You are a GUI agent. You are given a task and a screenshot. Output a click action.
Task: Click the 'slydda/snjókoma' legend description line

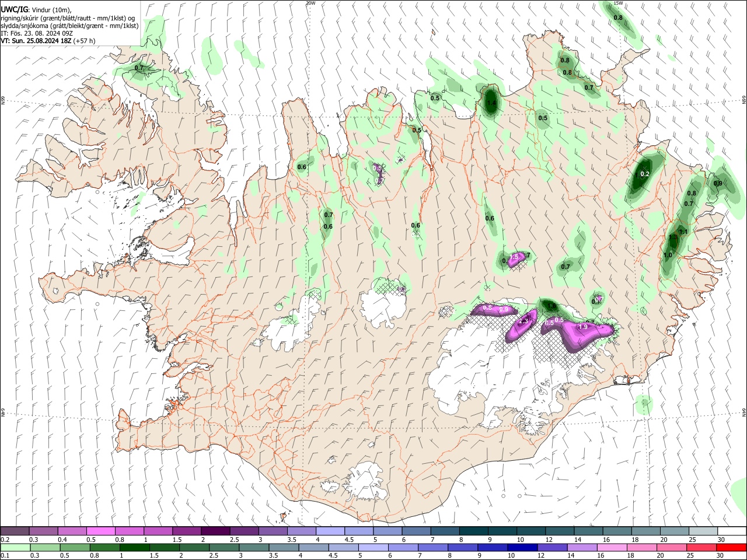click(70, 26)
